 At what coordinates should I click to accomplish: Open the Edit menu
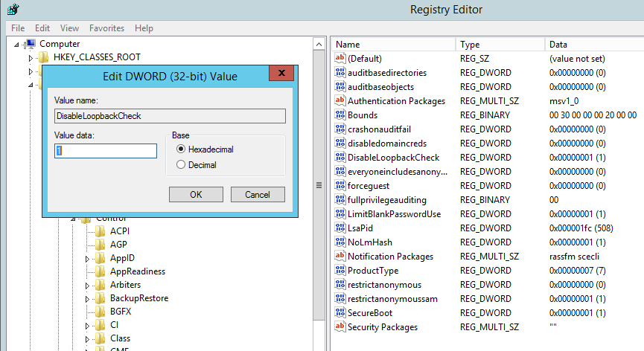coord(42,28)
